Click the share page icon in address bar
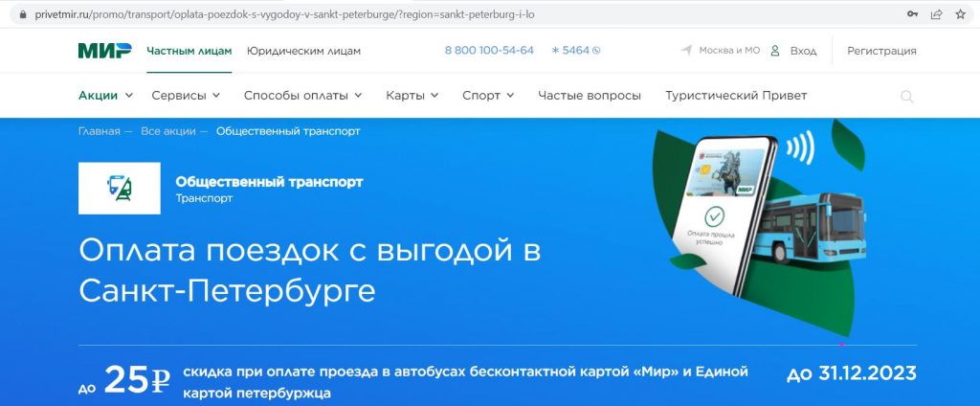The image size is (980, 406). (936, 13)
